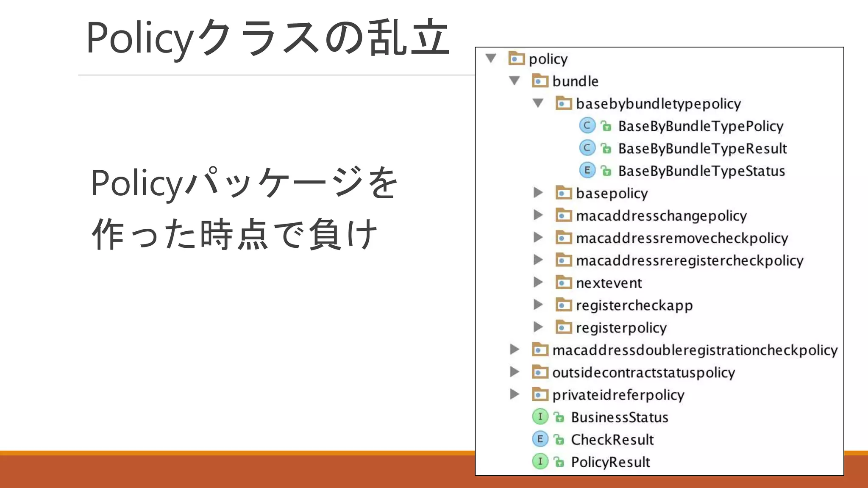This screenshot has width=868, height=488.
Task: Expand the macaddressreregistercheckpolicy folder arrow
Action: pyautogui.click(x=538, y=260)
